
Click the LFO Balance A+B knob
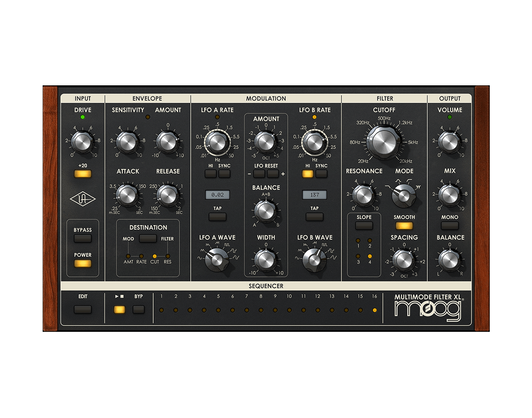tap(266, 211)
